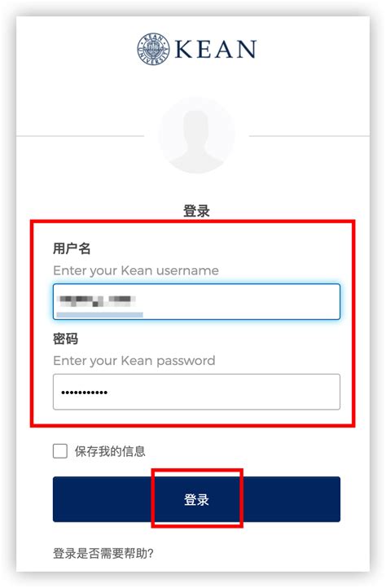Tick the 保存我的信息 checkbox

coord(60,451)
